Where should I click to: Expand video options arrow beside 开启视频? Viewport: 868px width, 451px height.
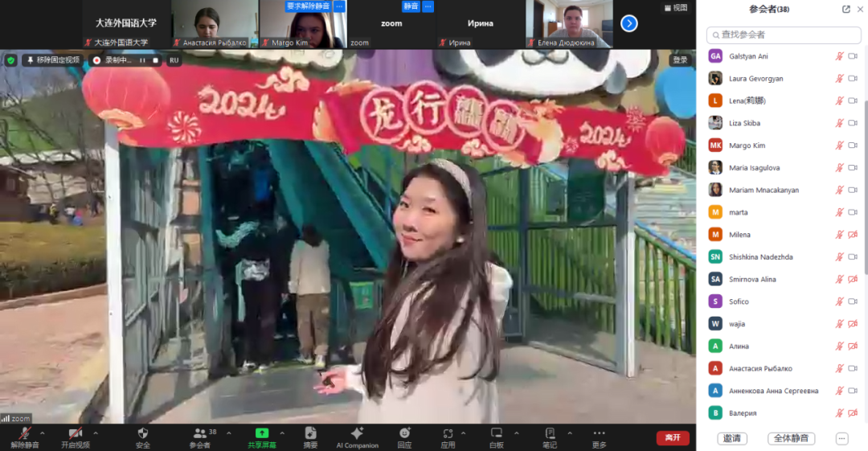95,433
